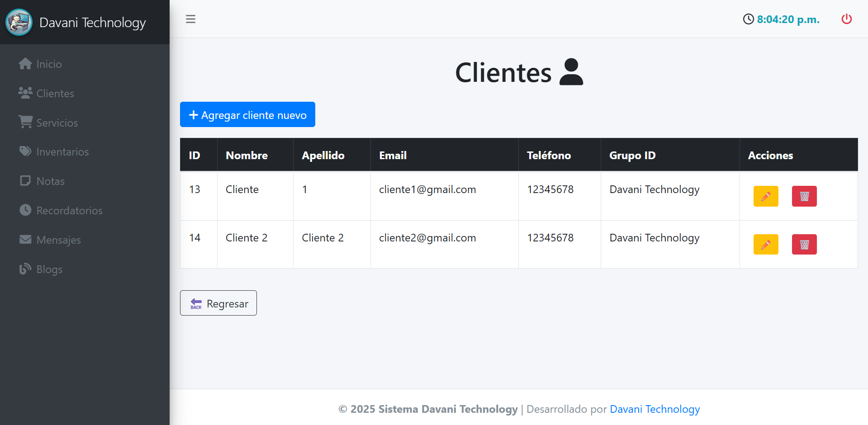Image resolution: width=868 pixels, height=425 pixels.
Task: Go to Blogs in sidebar
Action: (49, 269)
